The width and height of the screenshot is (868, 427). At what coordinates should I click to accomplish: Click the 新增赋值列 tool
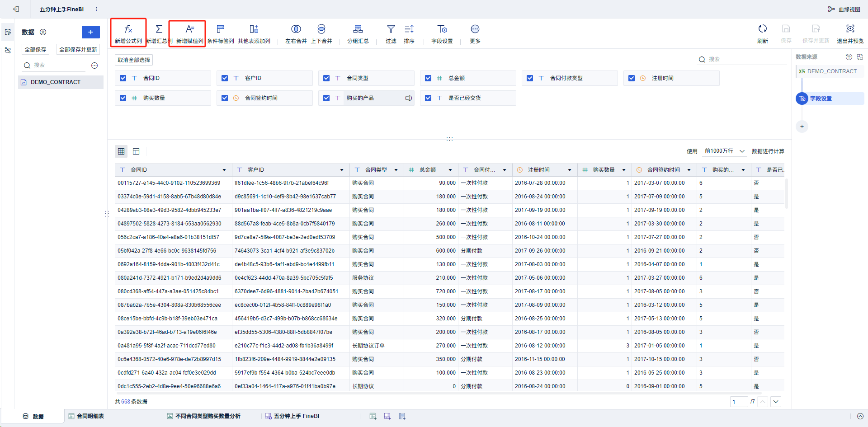pyautogui.click(x=189, y=33)
